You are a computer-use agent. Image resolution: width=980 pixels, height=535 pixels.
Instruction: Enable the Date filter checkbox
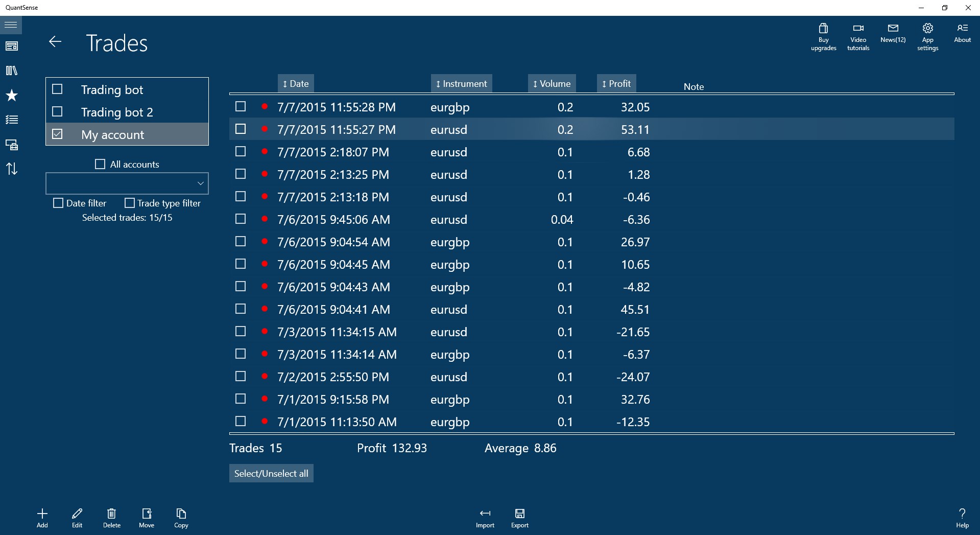point(58,203)
